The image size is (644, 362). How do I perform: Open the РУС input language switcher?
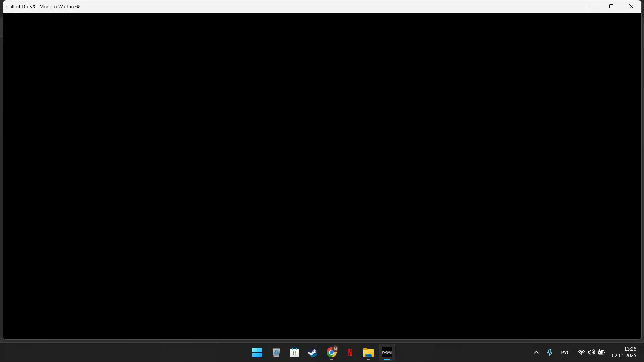pos(565,352)
